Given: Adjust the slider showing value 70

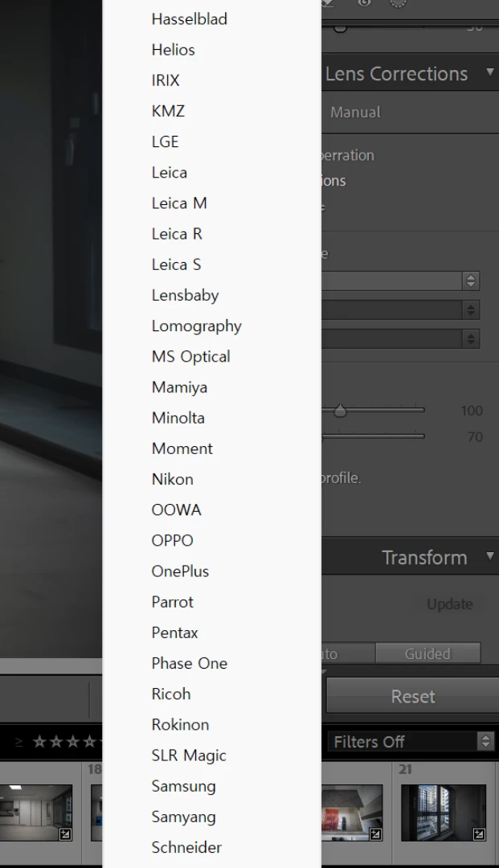Looking at the screenshot, I should 373,436.
